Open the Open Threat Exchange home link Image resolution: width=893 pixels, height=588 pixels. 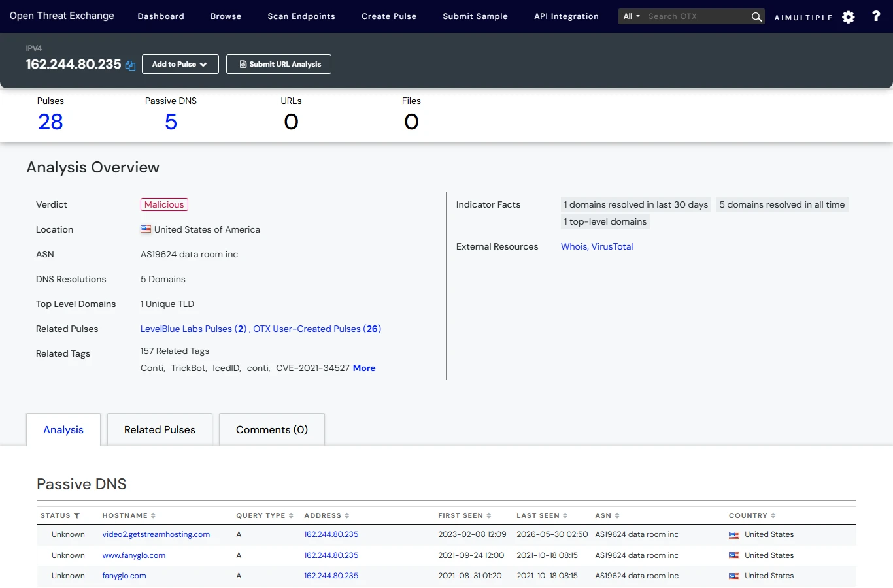coord(62,16)
